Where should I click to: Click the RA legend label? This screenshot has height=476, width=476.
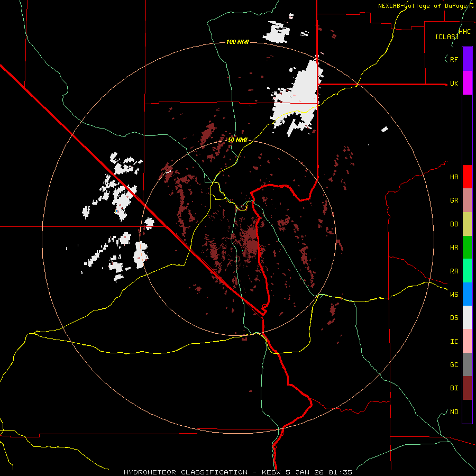click(x=454, y=271)
